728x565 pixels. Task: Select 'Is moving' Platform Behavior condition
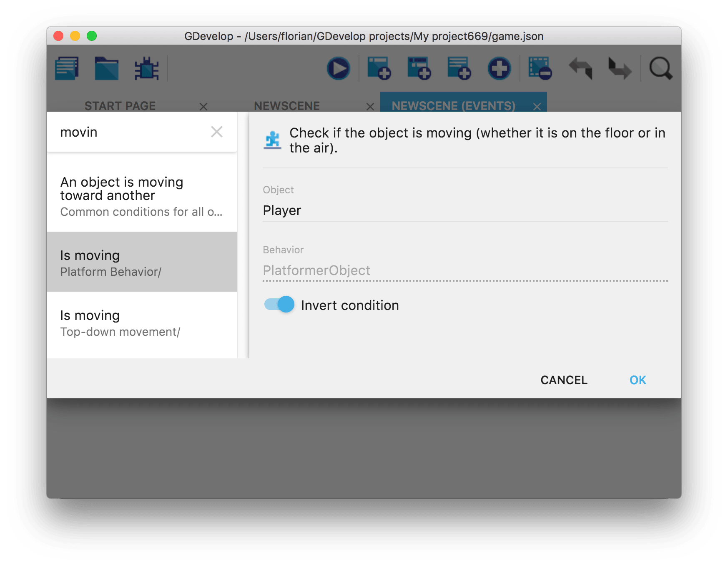[x=142, y=262]
